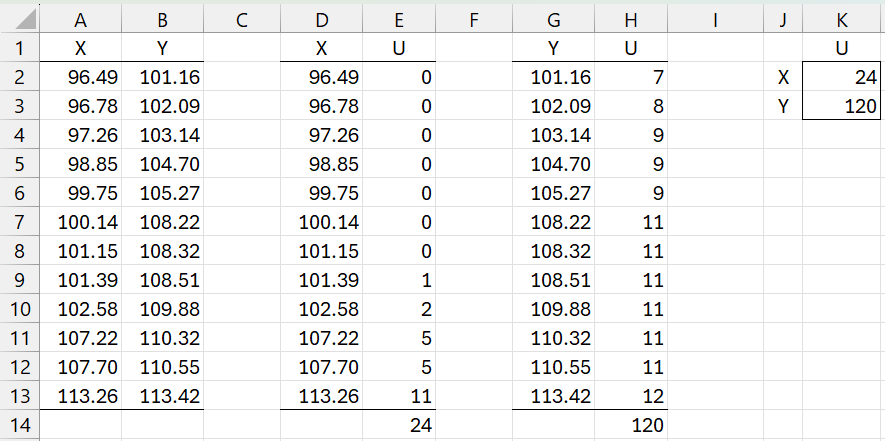Select cell K2 showing X total 24

[x=842, y=77]
